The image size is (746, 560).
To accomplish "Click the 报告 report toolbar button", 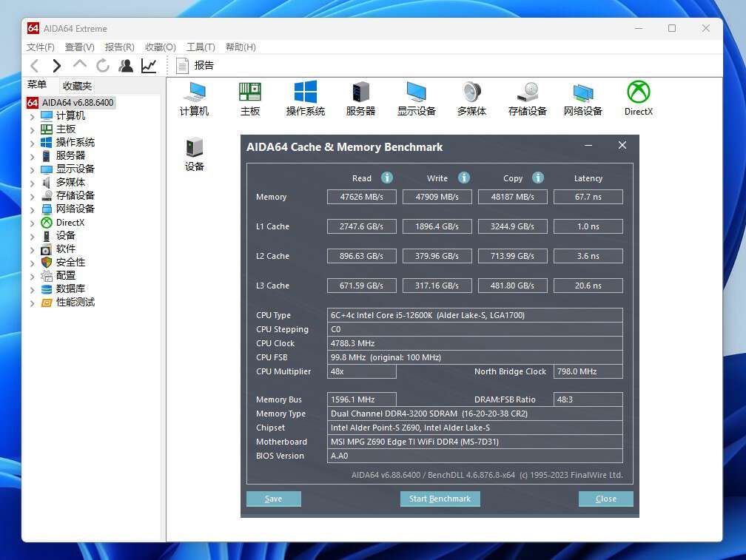I will click(195, 66).
